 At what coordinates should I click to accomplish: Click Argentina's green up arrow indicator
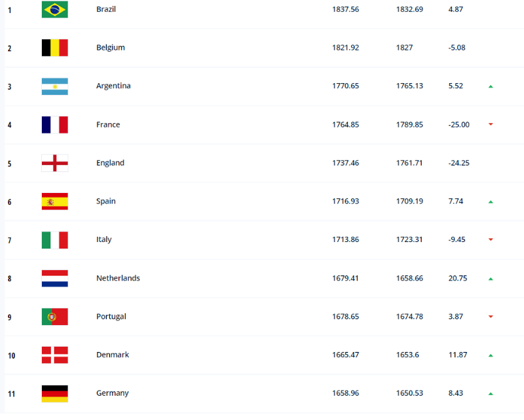(x=491, y=86)
